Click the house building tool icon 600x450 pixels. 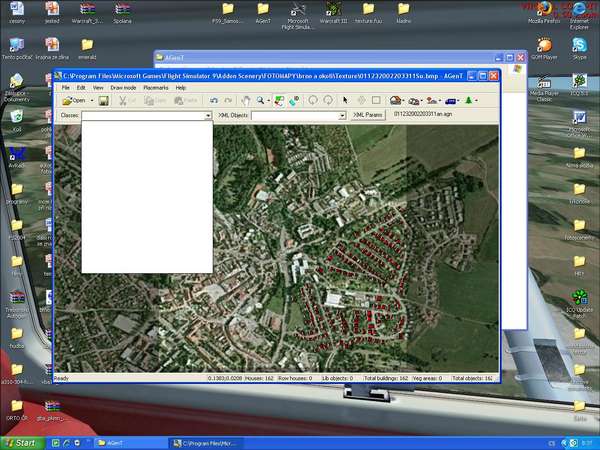pyautogui.click(x=396, y=101)
